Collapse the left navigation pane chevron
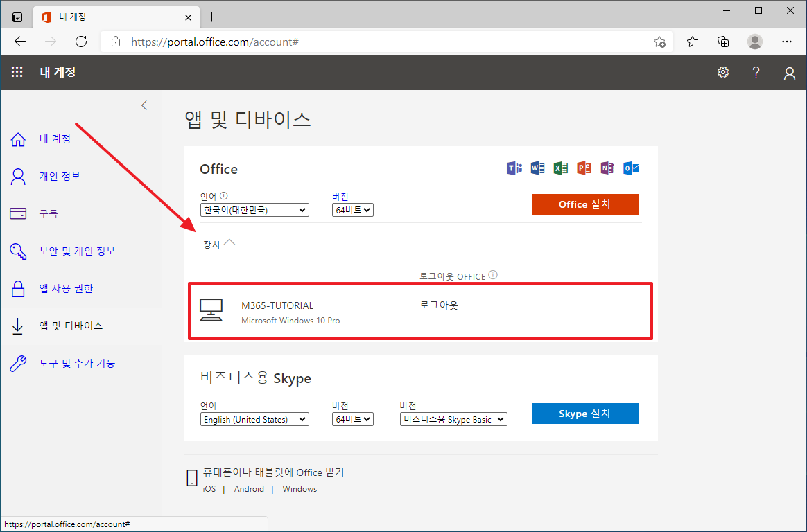807x532 pixels. [x=144, y=105]
